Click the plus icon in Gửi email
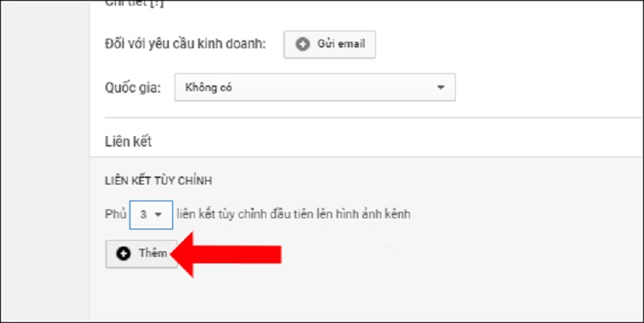This screenshot has width=644, height=323. point(303,44)
